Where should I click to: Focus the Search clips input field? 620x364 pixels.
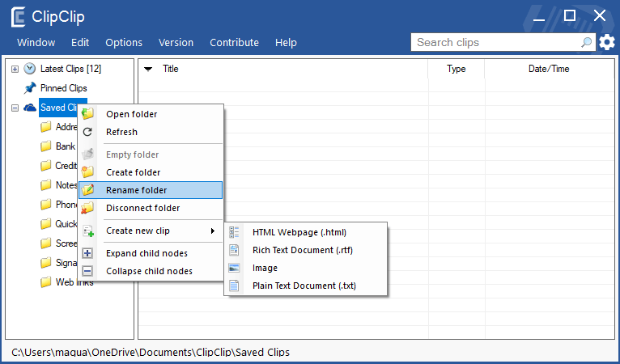pyautogui.click(x=494, y=42)
